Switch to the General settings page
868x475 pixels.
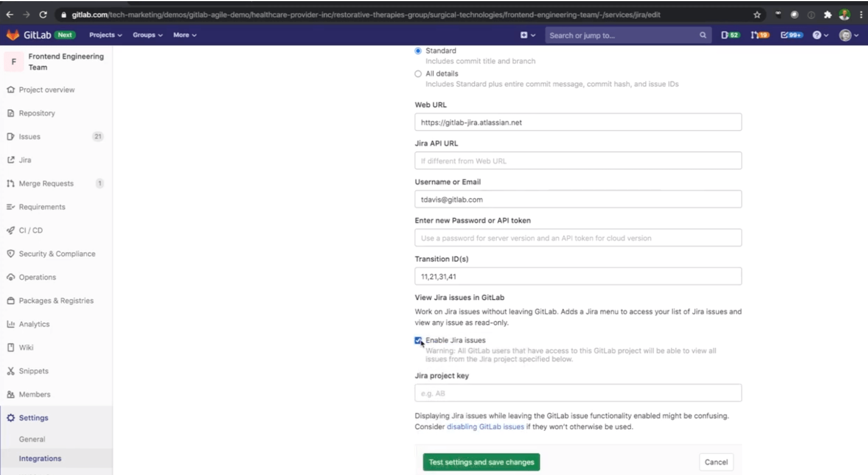(32, 439)
